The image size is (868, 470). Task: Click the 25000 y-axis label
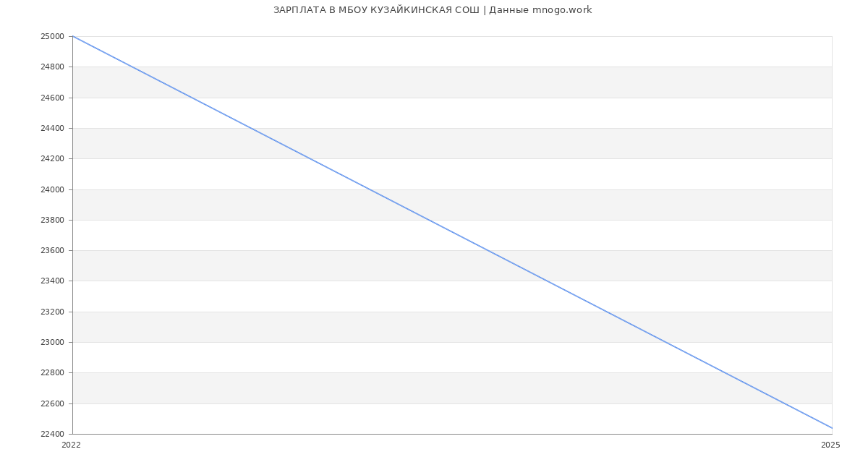(x=52, y=37)
